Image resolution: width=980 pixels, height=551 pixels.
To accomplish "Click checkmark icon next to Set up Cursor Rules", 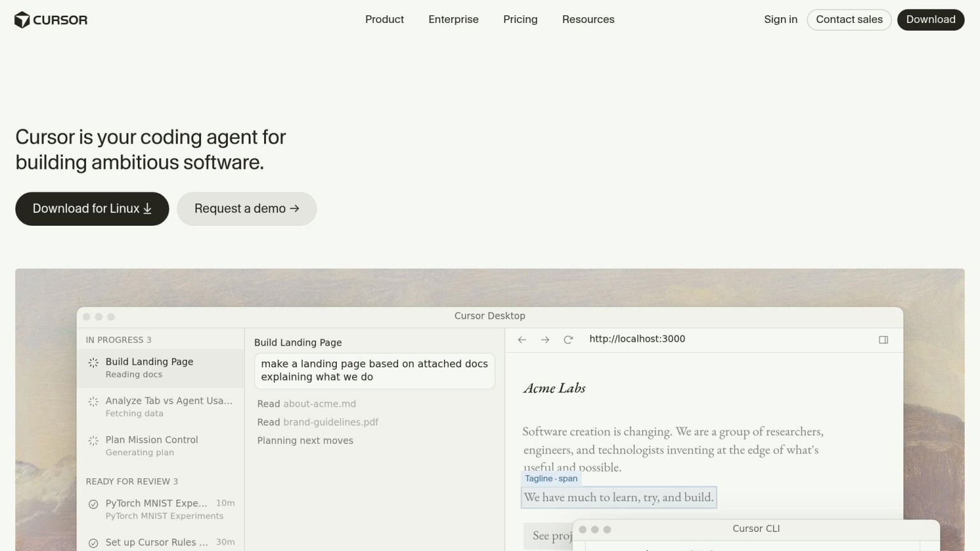I will (93, 543).
